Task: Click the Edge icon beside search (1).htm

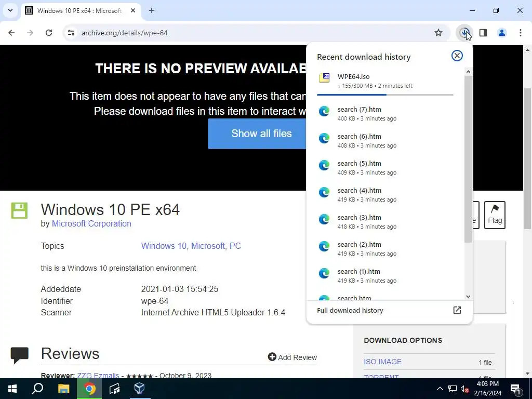Action: coord(324,273)
